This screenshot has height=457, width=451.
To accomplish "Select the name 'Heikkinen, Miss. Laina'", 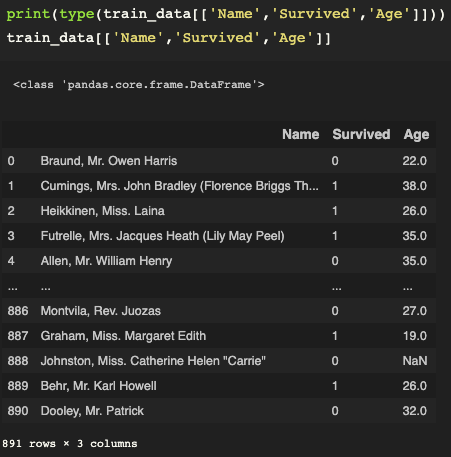I will (103, 211).
